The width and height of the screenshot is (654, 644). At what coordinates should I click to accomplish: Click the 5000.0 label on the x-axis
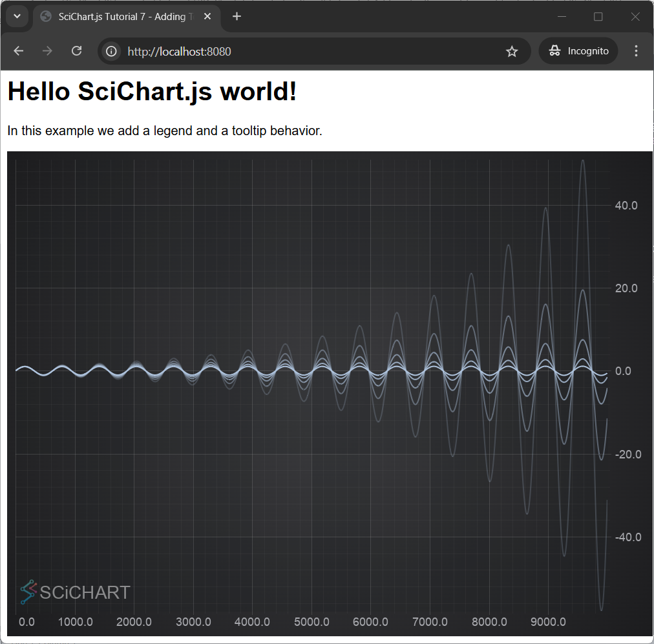[x=311, y=622]
